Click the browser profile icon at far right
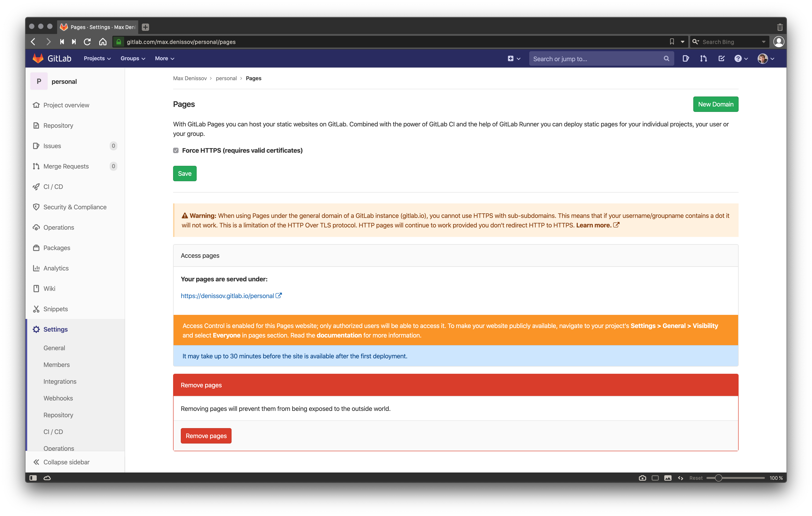The image size is (812, 516). click(779, 42)
